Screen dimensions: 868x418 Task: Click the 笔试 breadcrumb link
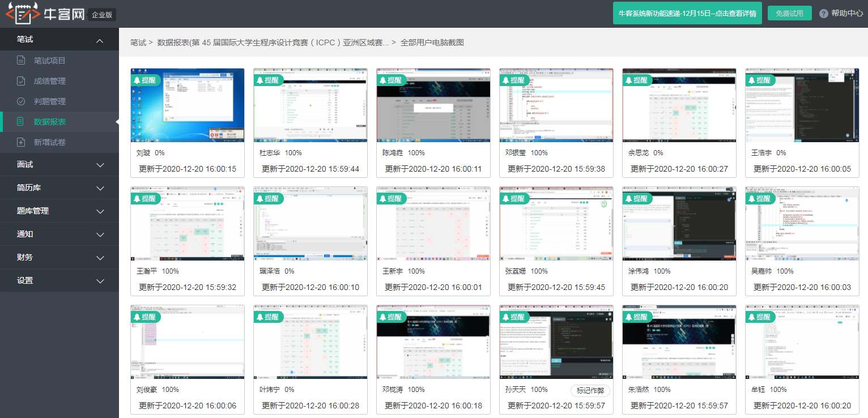(138, 42)
